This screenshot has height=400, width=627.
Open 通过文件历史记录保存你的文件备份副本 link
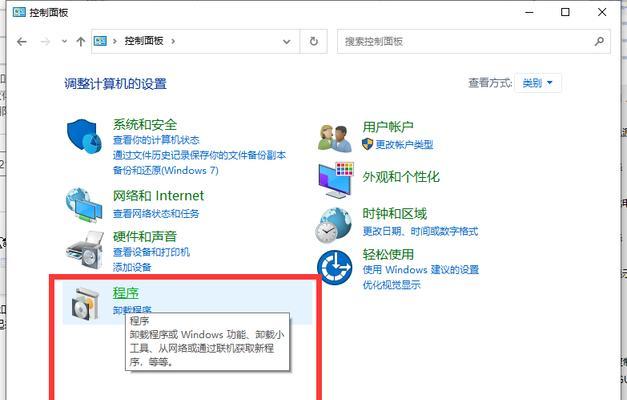199,155
